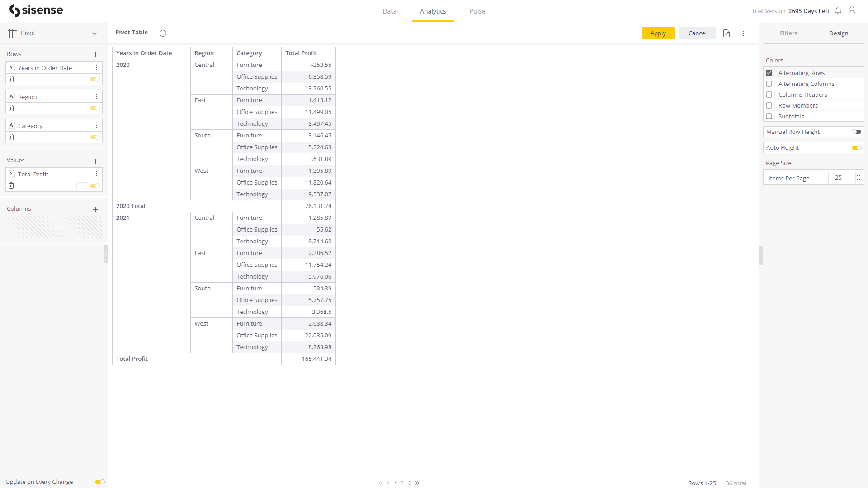
Task: Click the save widget file icon
Action: click(726, 33)
